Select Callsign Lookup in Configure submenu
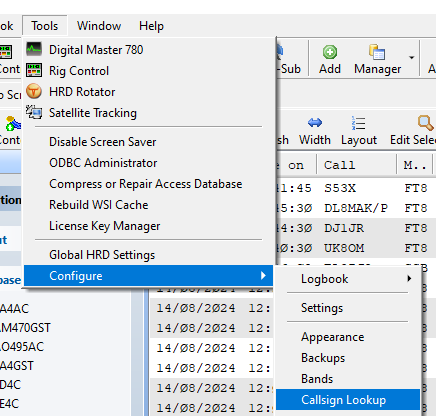This screenshot has width=436, height=416. 348,400
